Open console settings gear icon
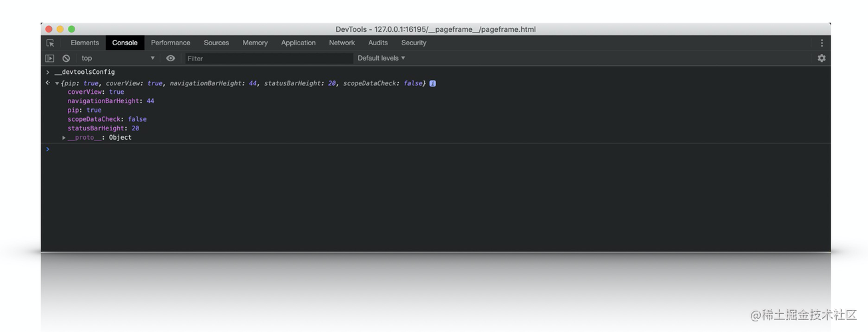Screen dimensions: 868x332 pos(821,59)
